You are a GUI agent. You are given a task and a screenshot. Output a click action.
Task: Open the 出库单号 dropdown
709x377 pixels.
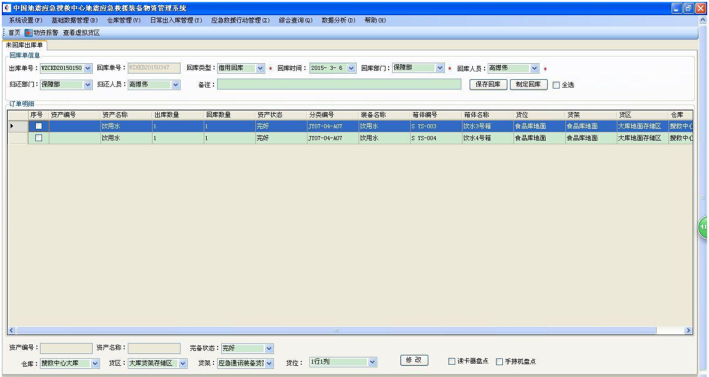coord(88,68)
